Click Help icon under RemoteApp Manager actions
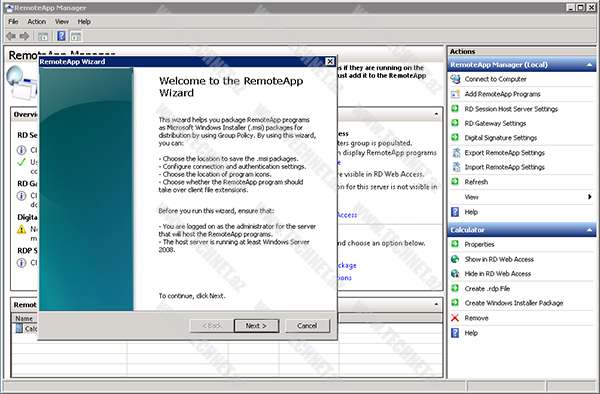Screen dimensions: 600x394 (x=455, y=212)
